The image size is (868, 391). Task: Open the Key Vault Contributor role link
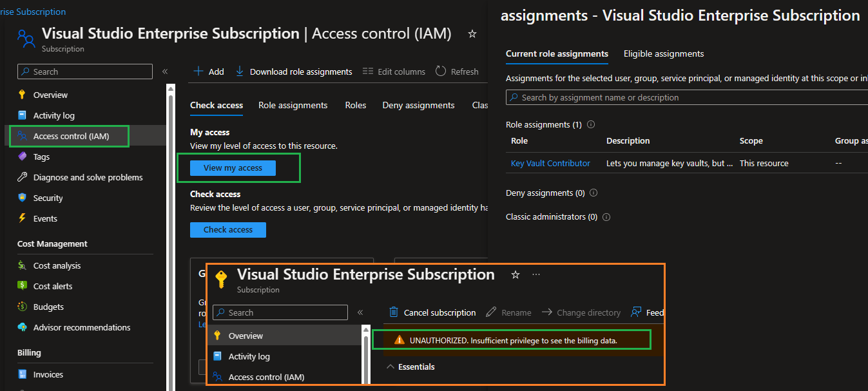click(x=550, y=163)
